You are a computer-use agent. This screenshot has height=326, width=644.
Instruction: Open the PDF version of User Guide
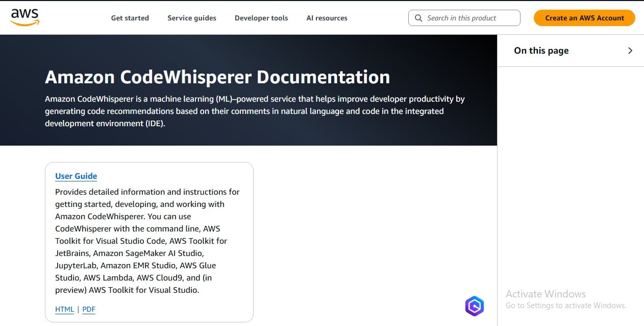click(x=89, y=309)
